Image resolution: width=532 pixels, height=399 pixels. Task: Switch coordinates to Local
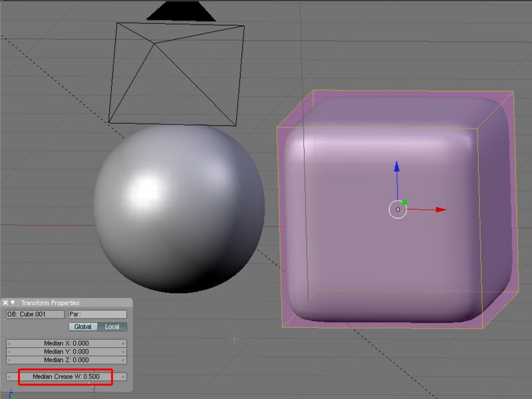point(112,327)
